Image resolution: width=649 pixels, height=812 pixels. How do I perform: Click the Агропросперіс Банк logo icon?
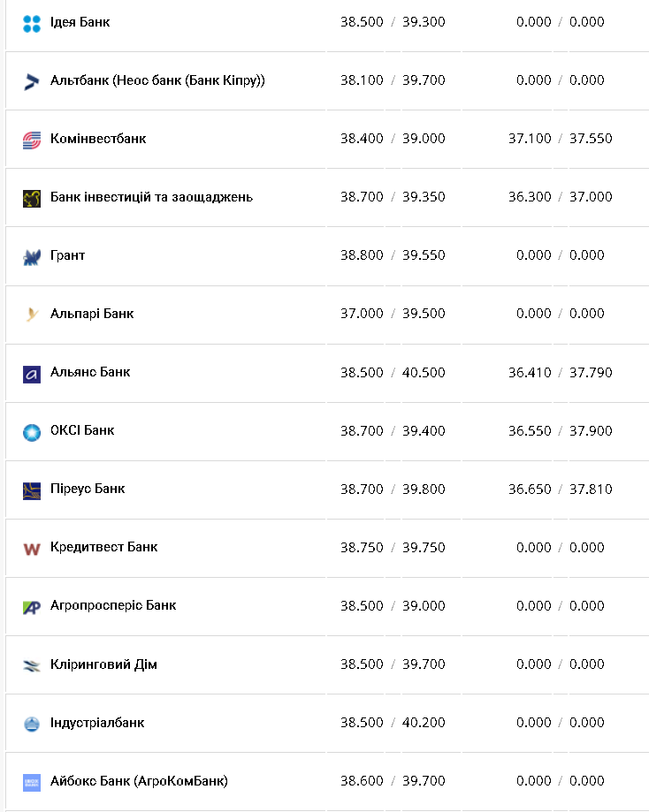(32, 607)
